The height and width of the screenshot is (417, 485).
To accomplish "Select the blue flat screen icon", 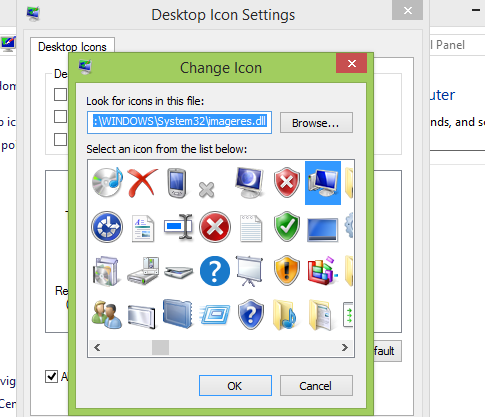I will click(322, 230).
